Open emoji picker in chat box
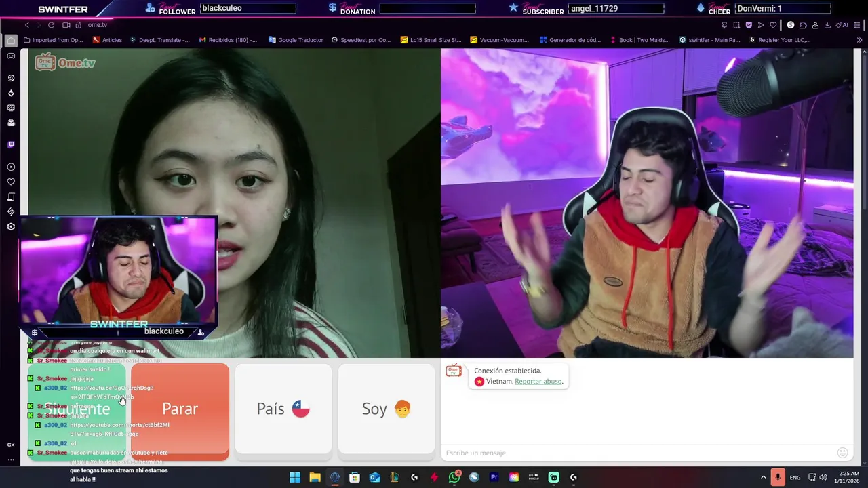Screen dimensions: 868x488 [x=842, y=453]
